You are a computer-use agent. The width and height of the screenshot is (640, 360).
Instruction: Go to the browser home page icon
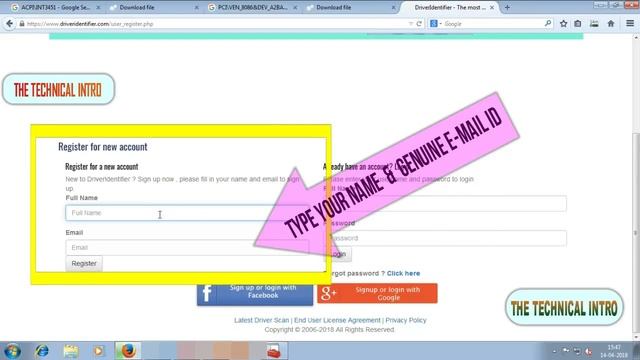(x=611, y=24)
